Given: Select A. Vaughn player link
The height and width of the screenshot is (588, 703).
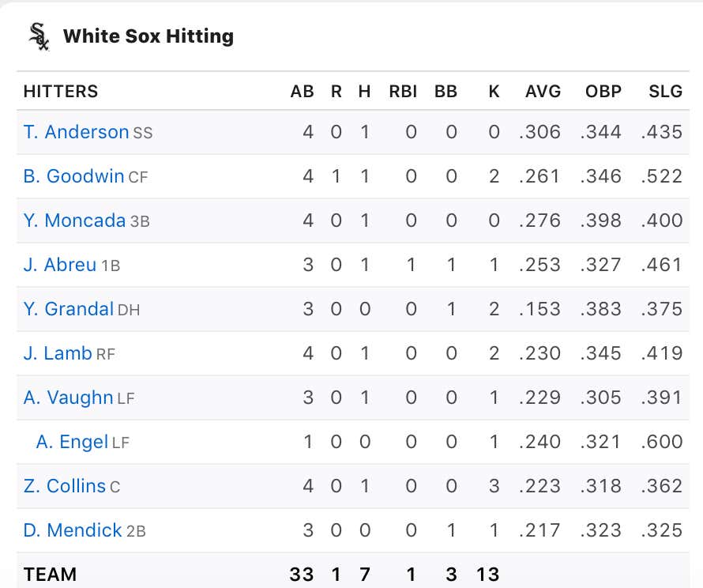Looking at the screenshot, I should click(x=68, y=398).
